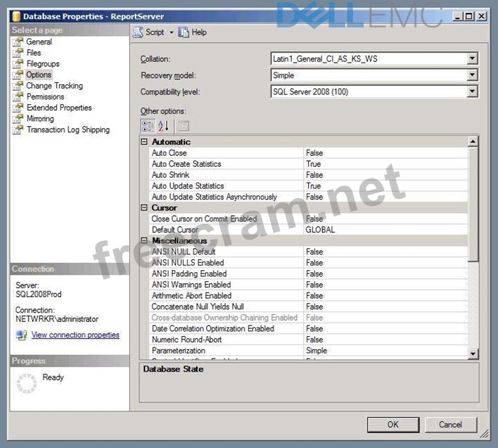The height and width of the screenshot is (448, 498).
Task: Open Transaction Log Shipping page
Action: pos(68,130)
